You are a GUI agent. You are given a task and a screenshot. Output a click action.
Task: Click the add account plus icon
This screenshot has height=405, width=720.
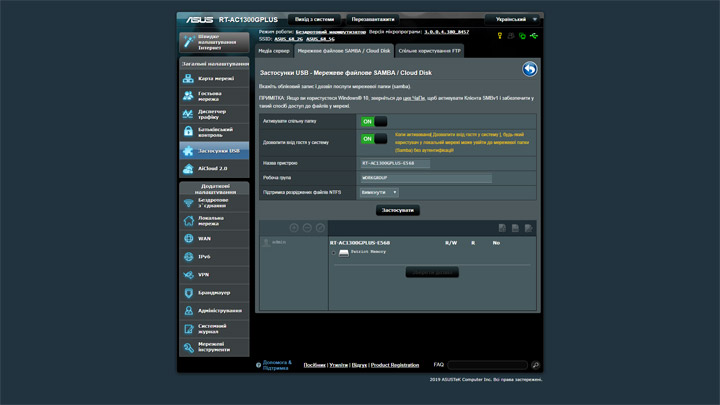pos(294,228)
